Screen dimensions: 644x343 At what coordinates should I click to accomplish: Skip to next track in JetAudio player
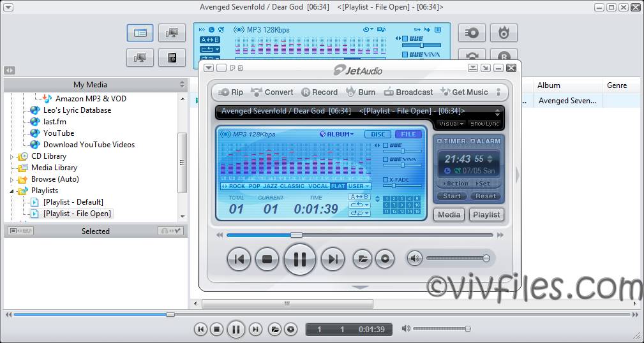pyautogui.click(x=333, y=259)
